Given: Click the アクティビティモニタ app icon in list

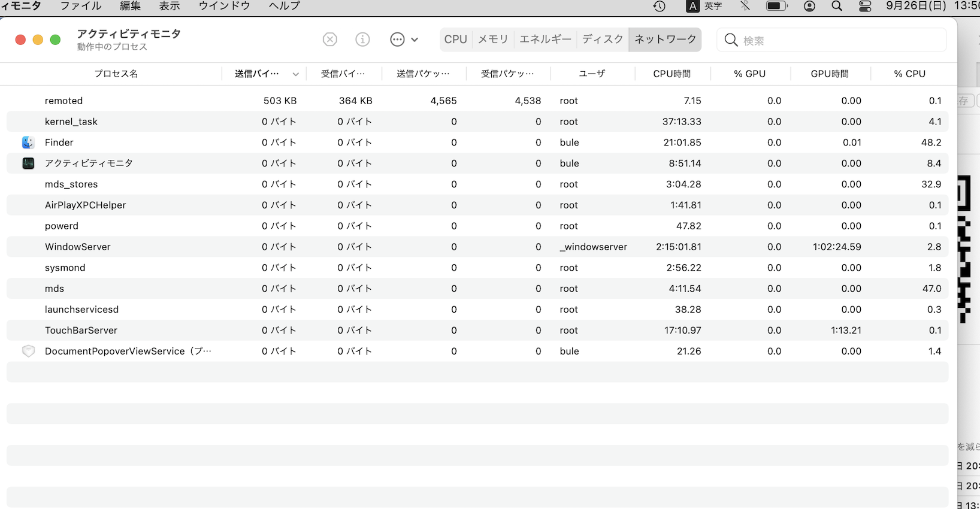Looking at the screenshot, I should coord(28,163).
